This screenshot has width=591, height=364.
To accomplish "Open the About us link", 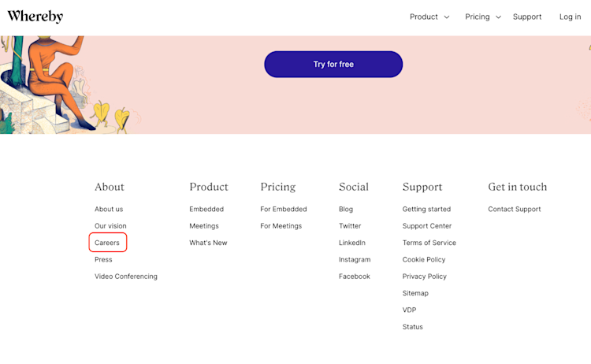I will point(109,209).
